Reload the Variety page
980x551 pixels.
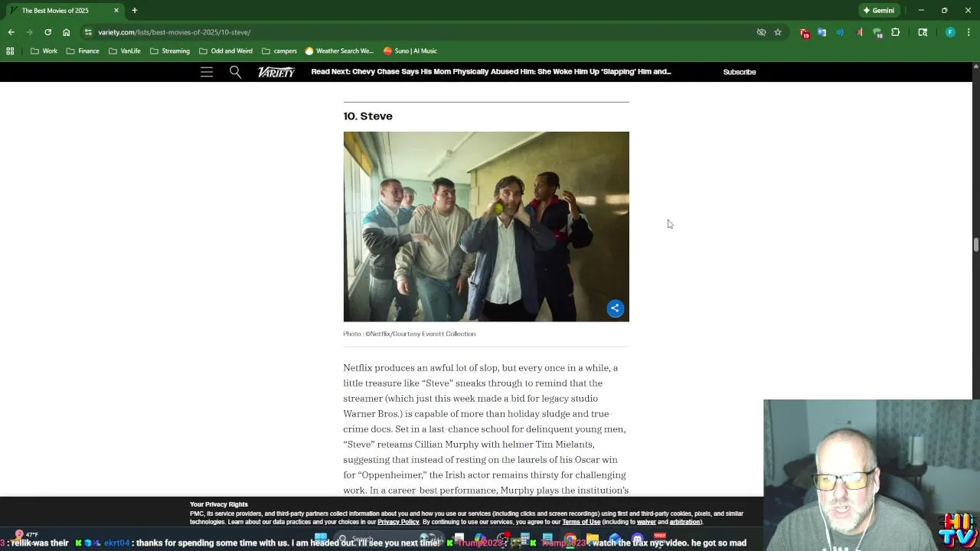[x=47, y=32]
